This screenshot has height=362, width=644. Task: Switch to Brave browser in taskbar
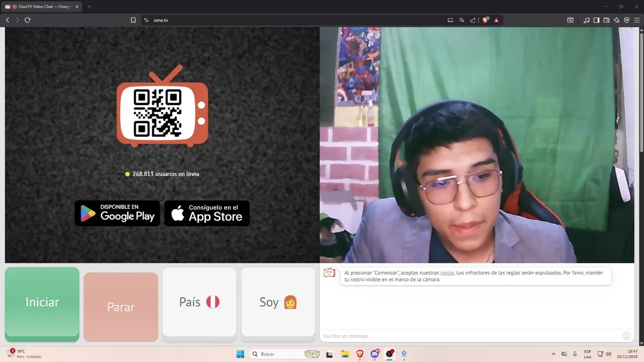point(360,354)
